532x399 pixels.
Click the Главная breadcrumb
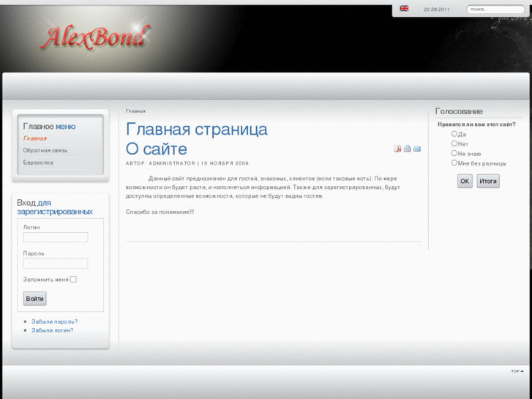click(135, 111)
